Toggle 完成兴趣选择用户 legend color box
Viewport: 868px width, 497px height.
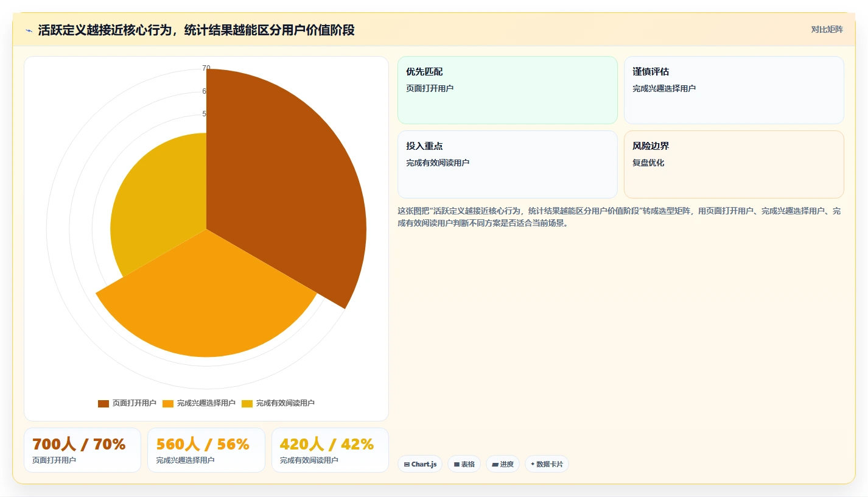(167, 403)
